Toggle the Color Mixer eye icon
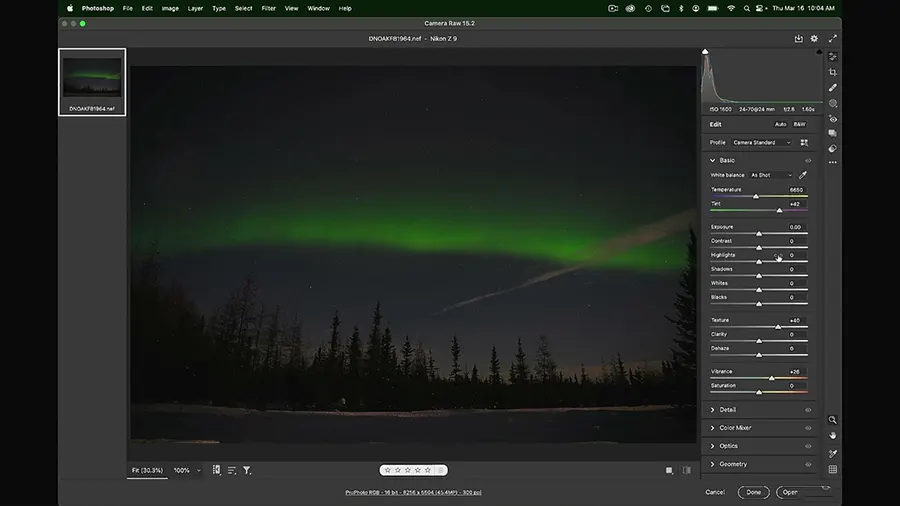 point(808,428)
